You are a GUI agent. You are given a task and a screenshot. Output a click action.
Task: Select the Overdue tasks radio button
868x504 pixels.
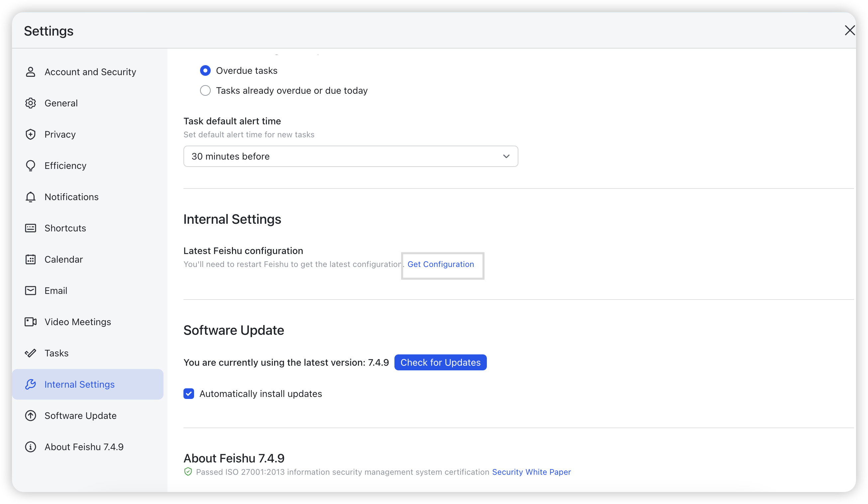click(x=205, y=70)
